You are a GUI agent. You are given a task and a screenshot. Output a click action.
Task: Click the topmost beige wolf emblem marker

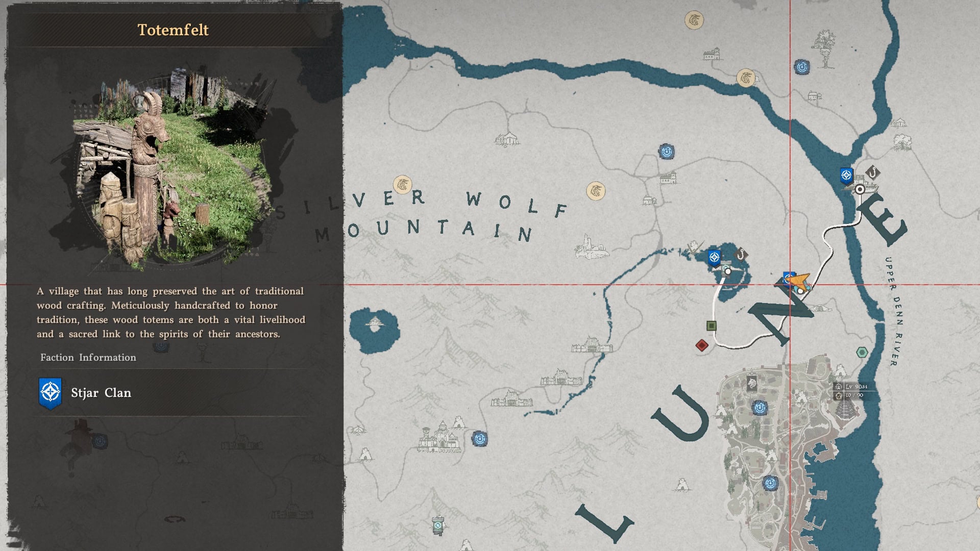694,20
